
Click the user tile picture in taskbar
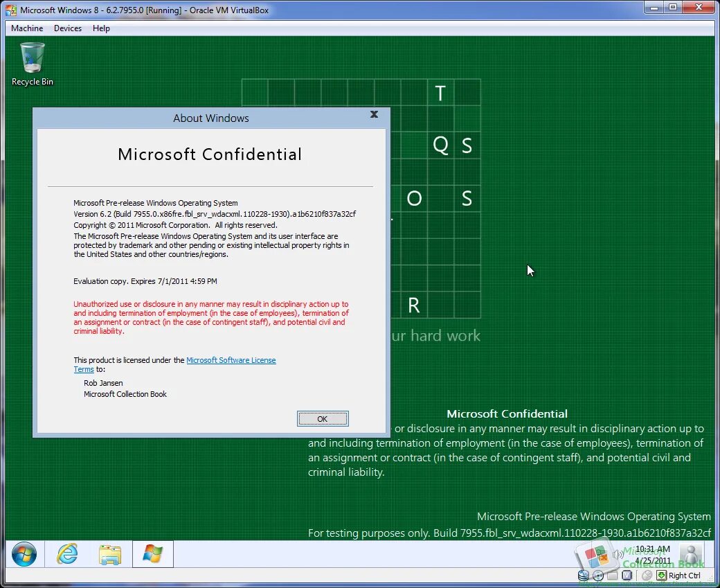(x=691, y=554)
